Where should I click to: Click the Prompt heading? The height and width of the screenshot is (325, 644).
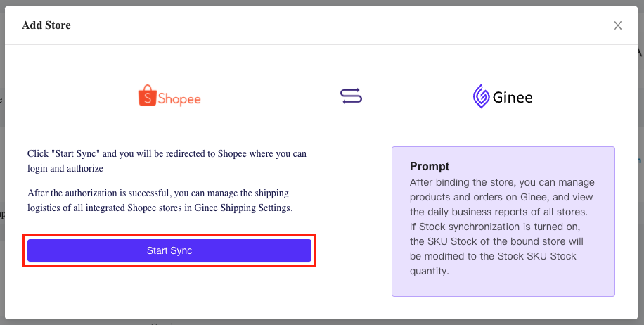pos(430,166)
